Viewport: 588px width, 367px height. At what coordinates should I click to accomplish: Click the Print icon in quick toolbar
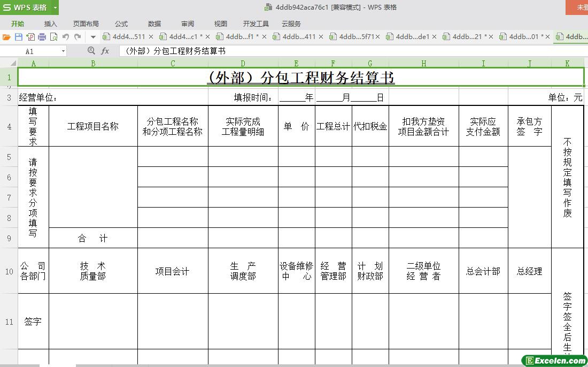[42, 37]
